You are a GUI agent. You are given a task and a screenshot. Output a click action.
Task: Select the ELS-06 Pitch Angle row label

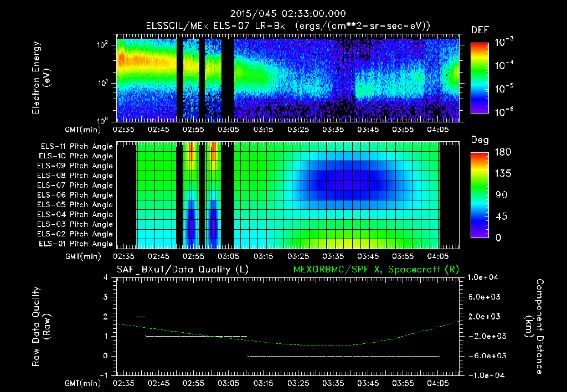point(75,195)
